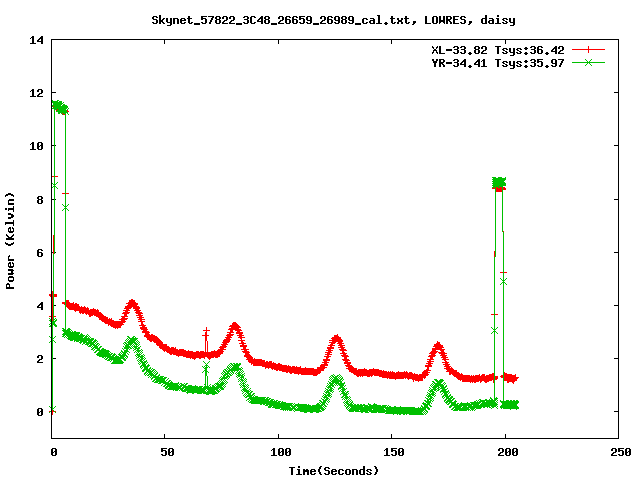Click y-axis tick label 4
The height and width of the screenshot is (480, 640).
point(40,306)
